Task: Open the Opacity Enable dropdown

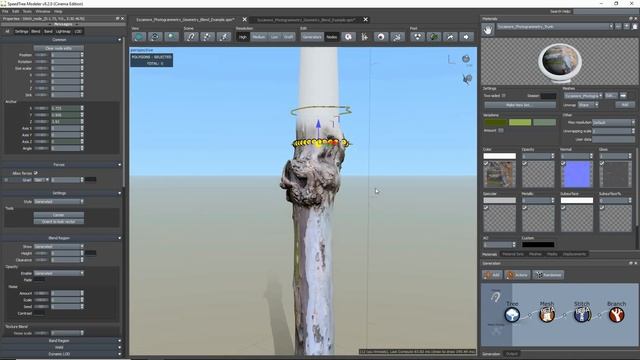Action: 59,273
